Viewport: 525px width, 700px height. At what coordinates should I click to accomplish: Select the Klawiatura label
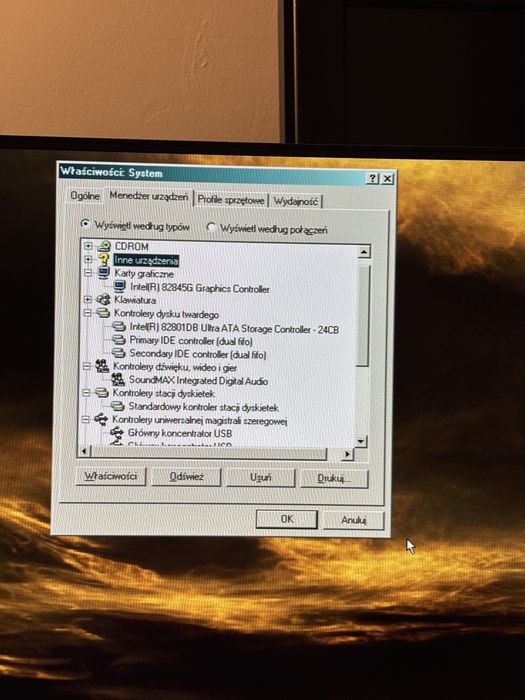[135, 300]
